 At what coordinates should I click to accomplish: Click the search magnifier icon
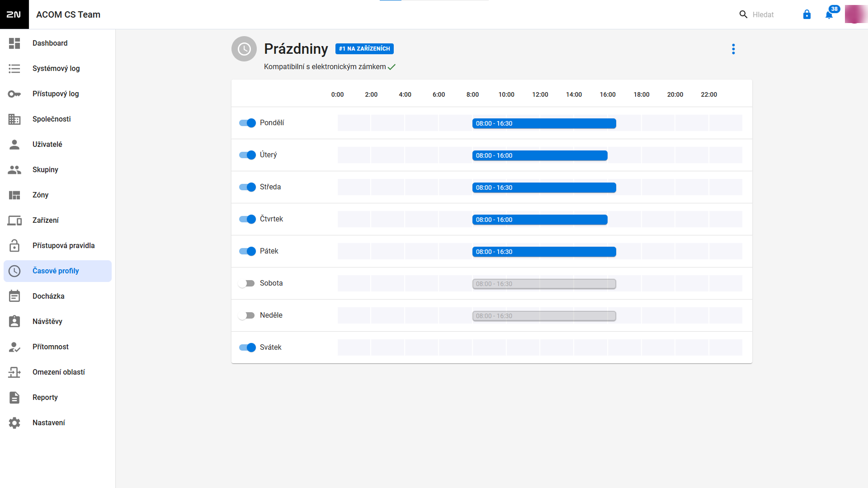pos(743,14)
